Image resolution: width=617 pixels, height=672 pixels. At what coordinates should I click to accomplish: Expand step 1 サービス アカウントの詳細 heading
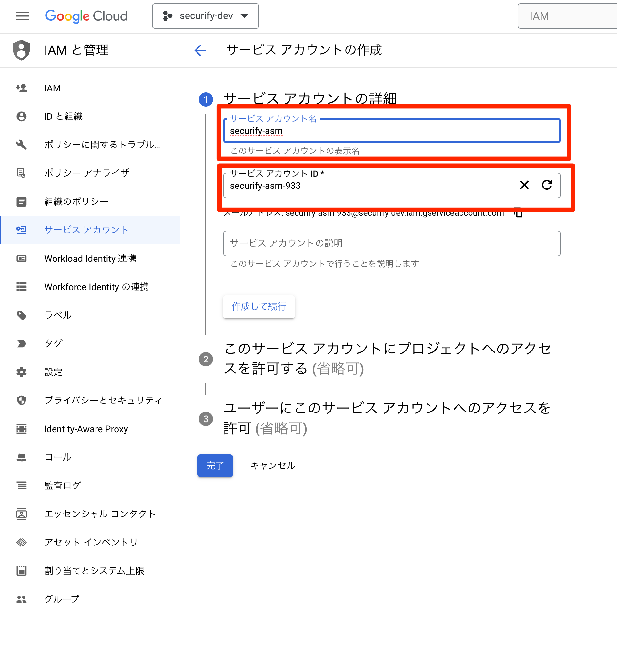tap(310, 98)
